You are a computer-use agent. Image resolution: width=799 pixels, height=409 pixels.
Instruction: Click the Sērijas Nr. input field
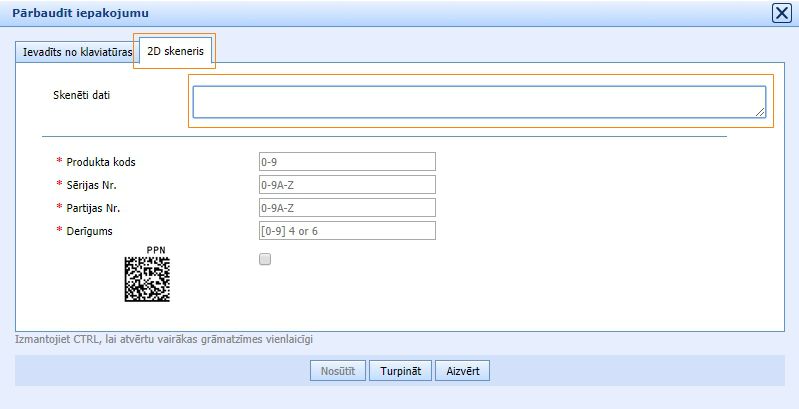346,185
